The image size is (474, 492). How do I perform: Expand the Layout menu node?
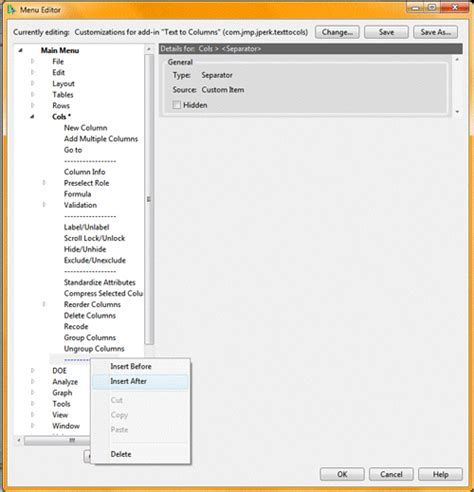click(x=32, y=83)
